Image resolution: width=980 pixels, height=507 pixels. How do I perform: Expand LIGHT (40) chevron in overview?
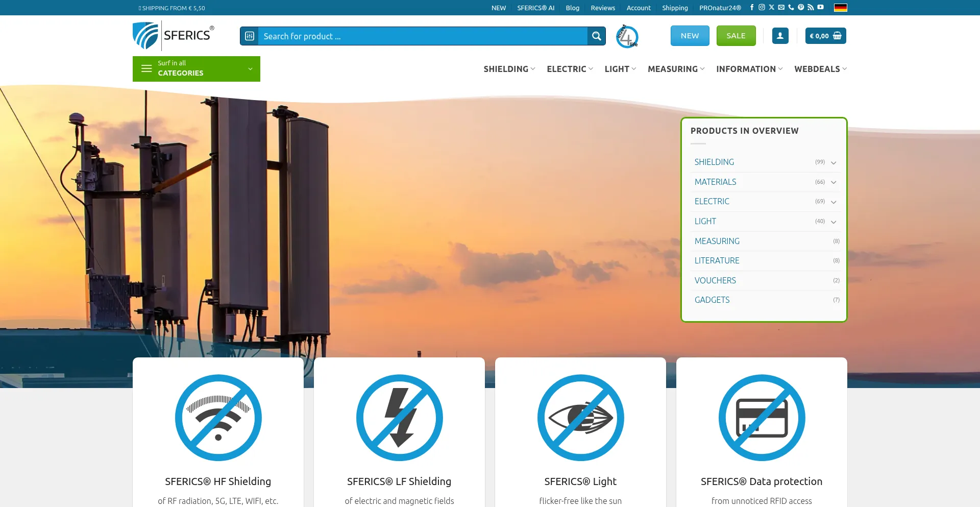pyautogui.click(x=834, y=222)
